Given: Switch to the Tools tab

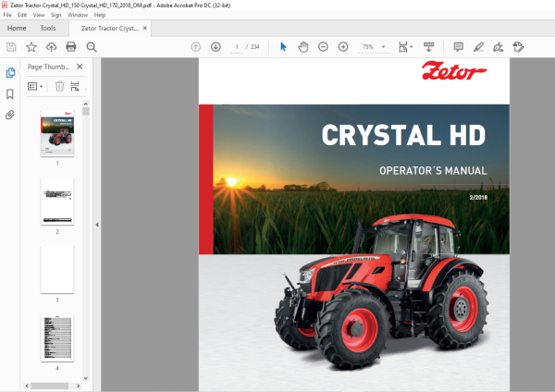Looking at the screenshot, I should (48, 28).
